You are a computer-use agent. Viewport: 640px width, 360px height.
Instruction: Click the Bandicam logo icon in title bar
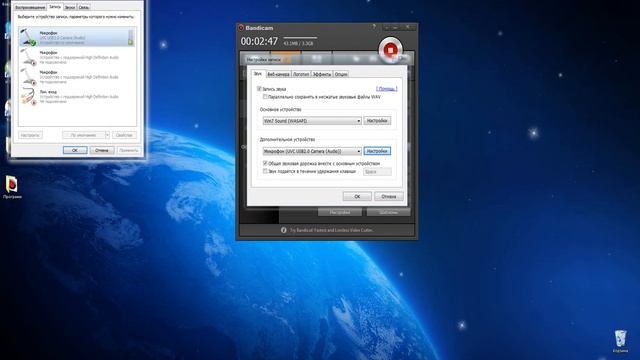pyautogui.click(x=241, y=28)
